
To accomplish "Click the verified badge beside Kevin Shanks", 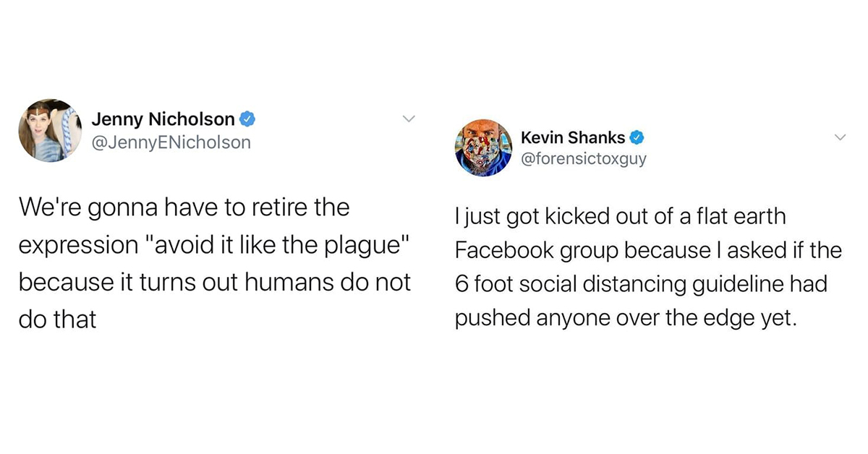I will point(637,137).
